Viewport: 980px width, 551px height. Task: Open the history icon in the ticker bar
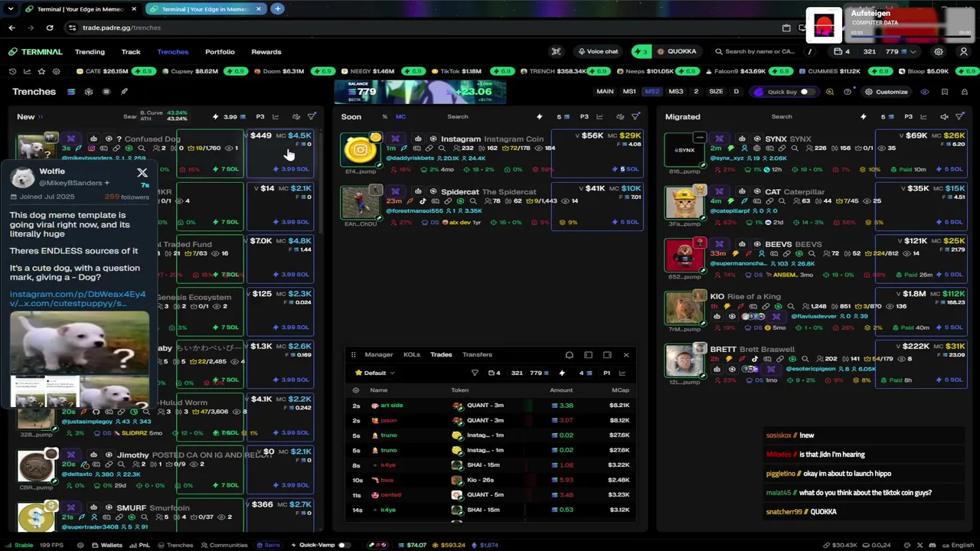(12, 71)
